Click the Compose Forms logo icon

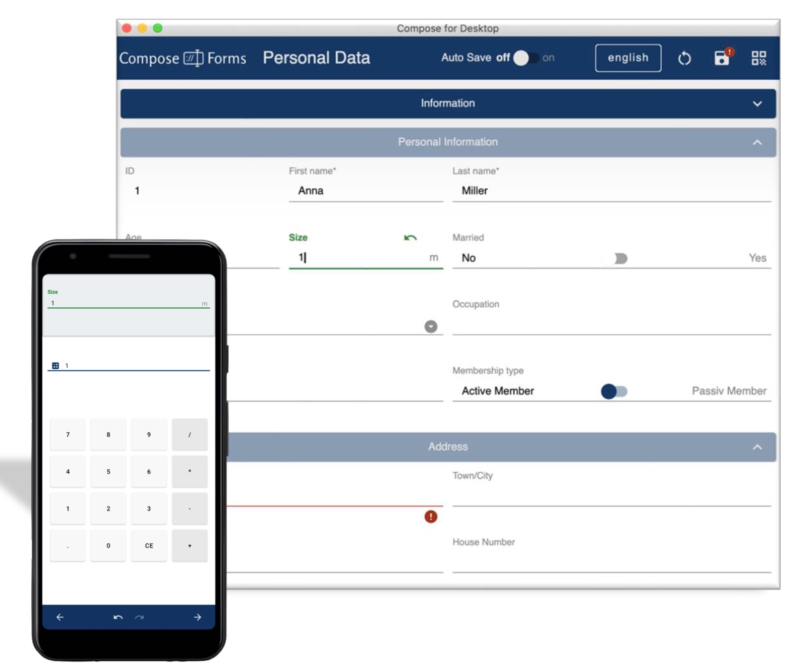(193, 58)
